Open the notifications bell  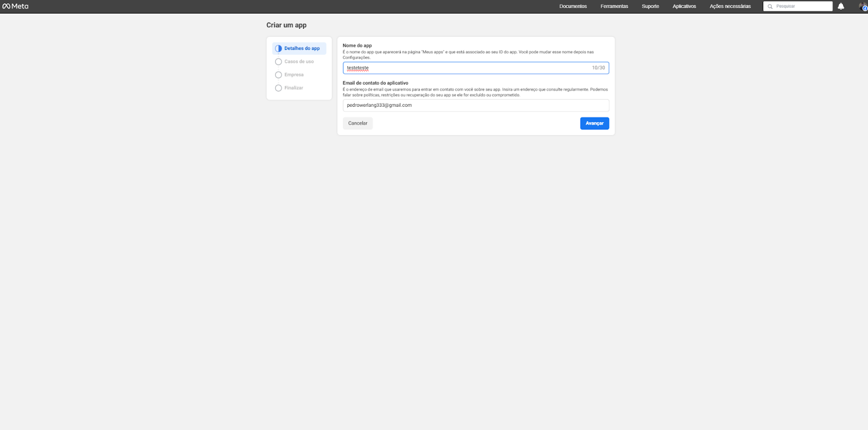[841, 7]
